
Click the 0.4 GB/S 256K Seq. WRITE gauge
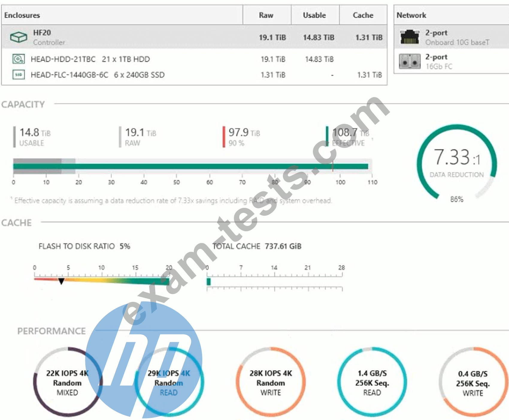[x=473, y=382]
